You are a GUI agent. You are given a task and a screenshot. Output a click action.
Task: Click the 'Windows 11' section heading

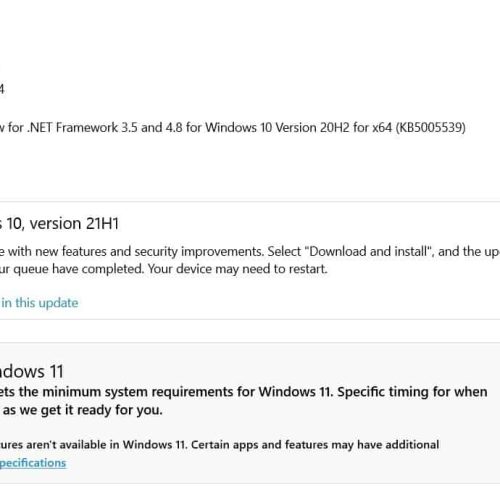tap(32, 371)
